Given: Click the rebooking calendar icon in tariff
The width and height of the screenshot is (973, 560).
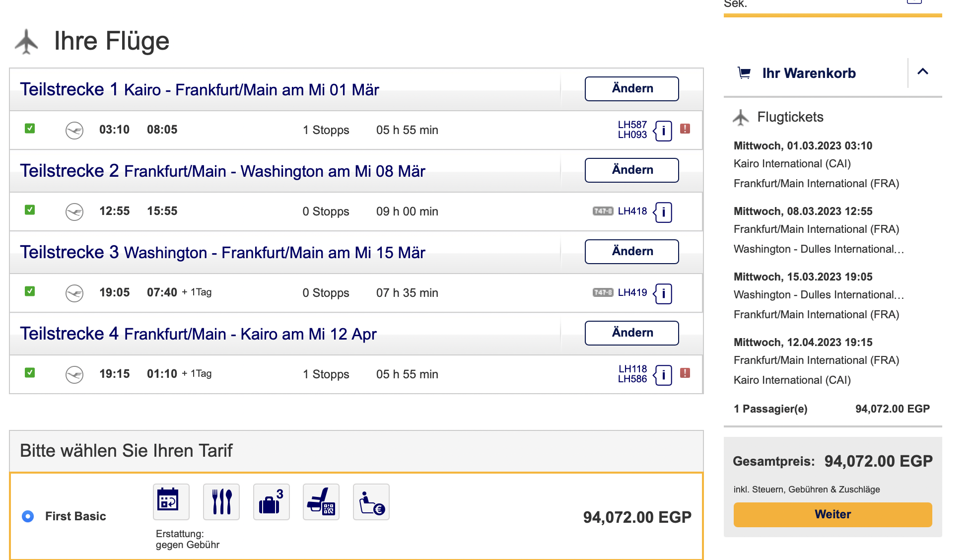Looking at the screenshot, I should (171, 501).
